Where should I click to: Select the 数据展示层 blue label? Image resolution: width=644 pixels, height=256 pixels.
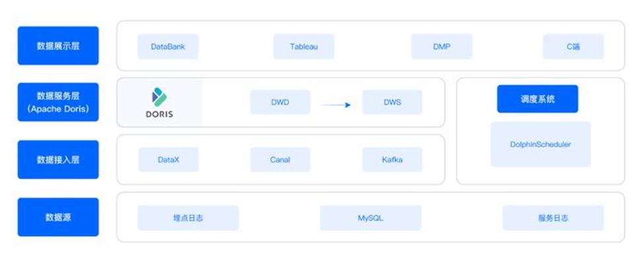(58, 46)
